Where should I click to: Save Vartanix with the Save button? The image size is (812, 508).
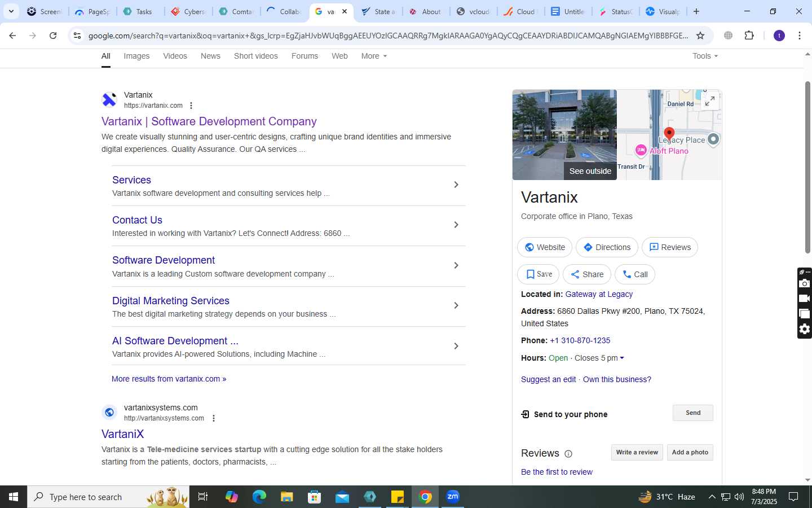tap(539, 274)
